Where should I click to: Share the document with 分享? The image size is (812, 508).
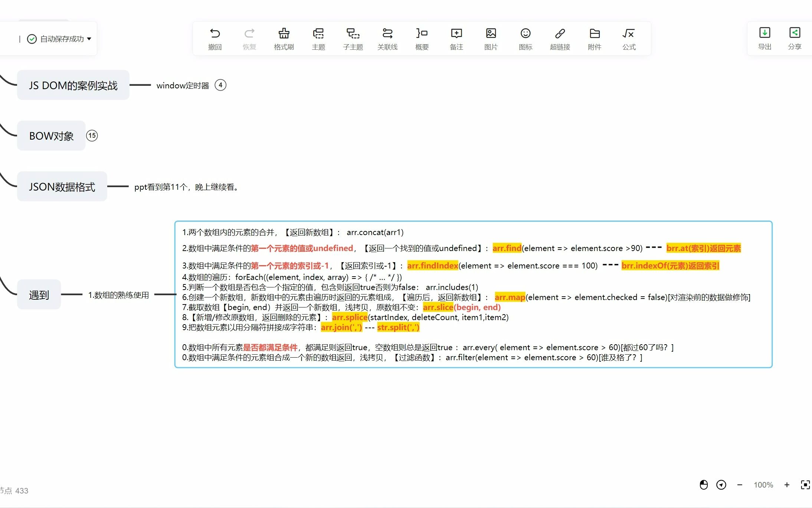click(x=795, y=39)
